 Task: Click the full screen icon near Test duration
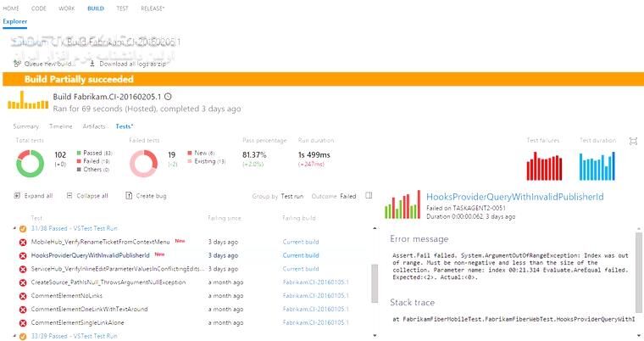click(x=633, y=141)
